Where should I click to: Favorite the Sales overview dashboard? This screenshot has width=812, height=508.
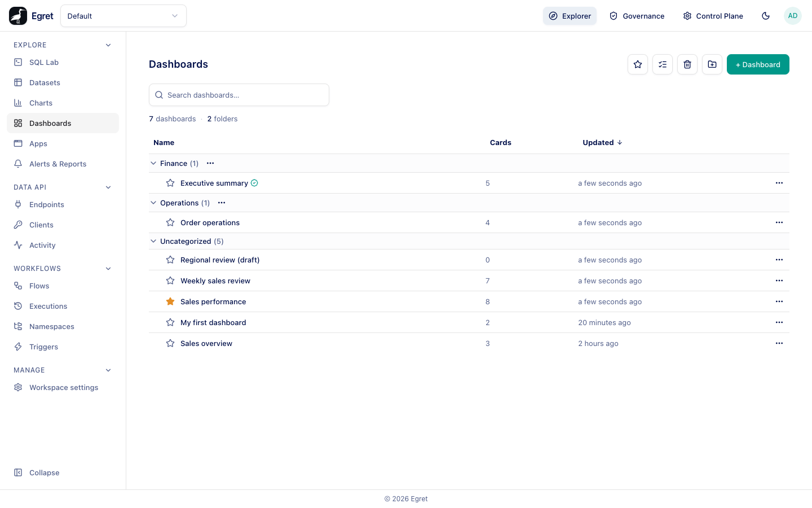170,343
